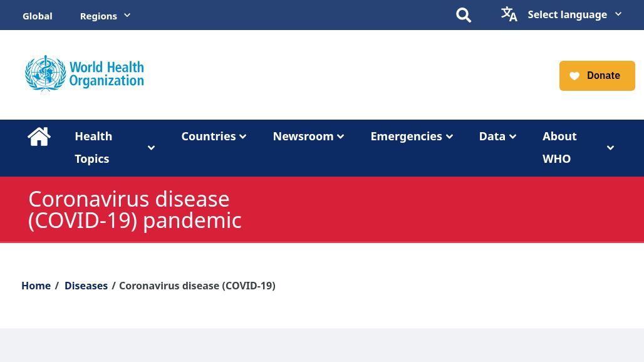
Task: Click the Coronavirus disease (COVID-19) pandemic heading
Action: (x=135, y=210)
